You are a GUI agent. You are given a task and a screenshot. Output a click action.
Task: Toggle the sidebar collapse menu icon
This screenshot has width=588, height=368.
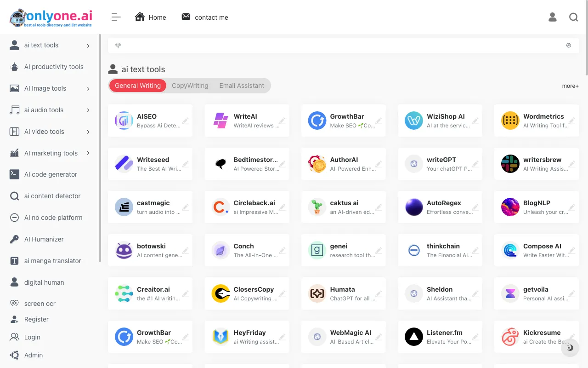[x=116, y=17]
